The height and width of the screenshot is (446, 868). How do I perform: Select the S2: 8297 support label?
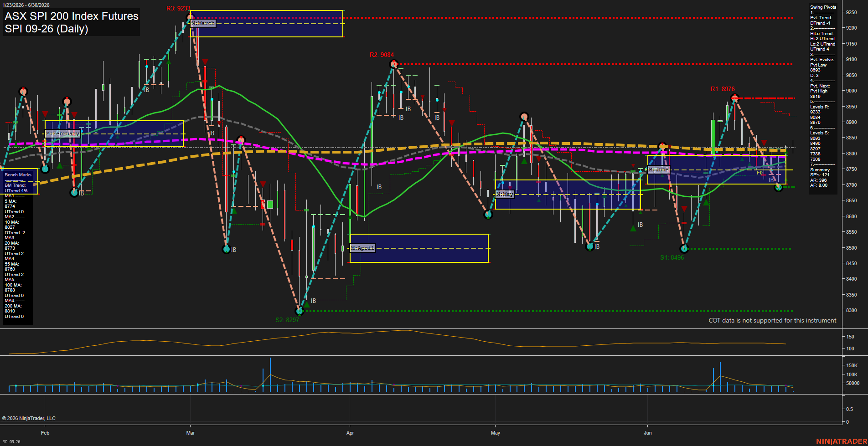[x=287, y=320]
